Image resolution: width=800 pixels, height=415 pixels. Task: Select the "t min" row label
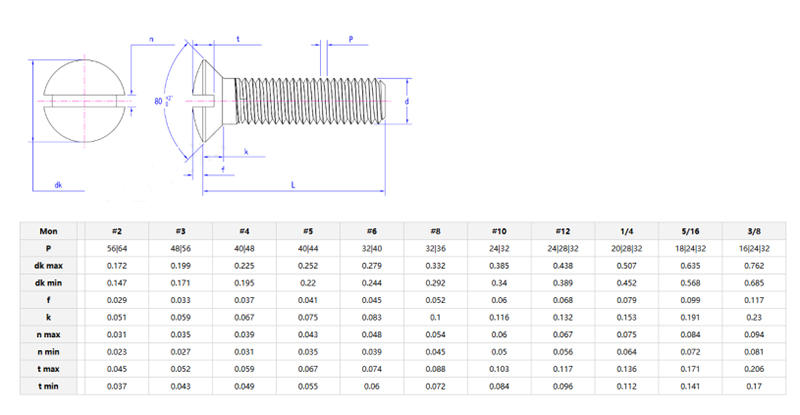coord(48,387)
